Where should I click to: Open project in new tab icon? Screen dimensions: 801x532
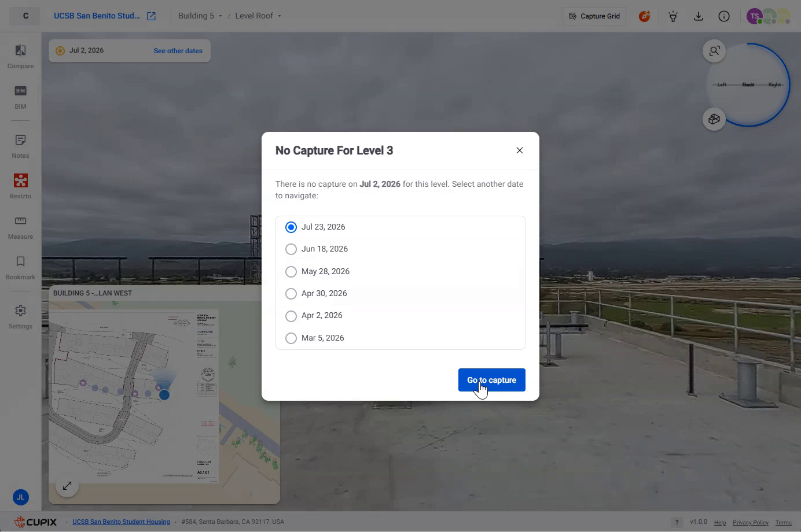151,16
